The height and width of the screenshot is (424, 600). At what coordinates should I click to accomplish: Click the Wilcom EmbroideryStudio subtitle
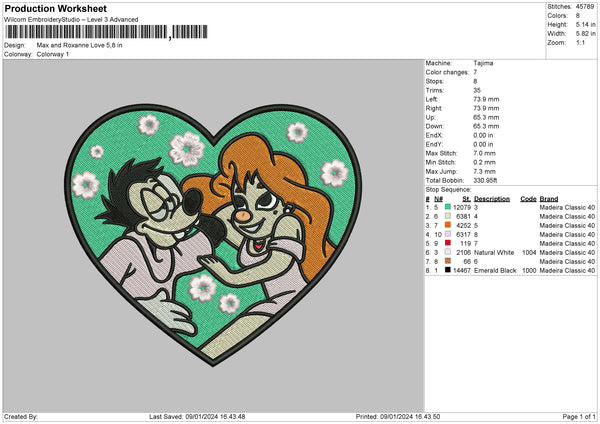click(71, 19)
